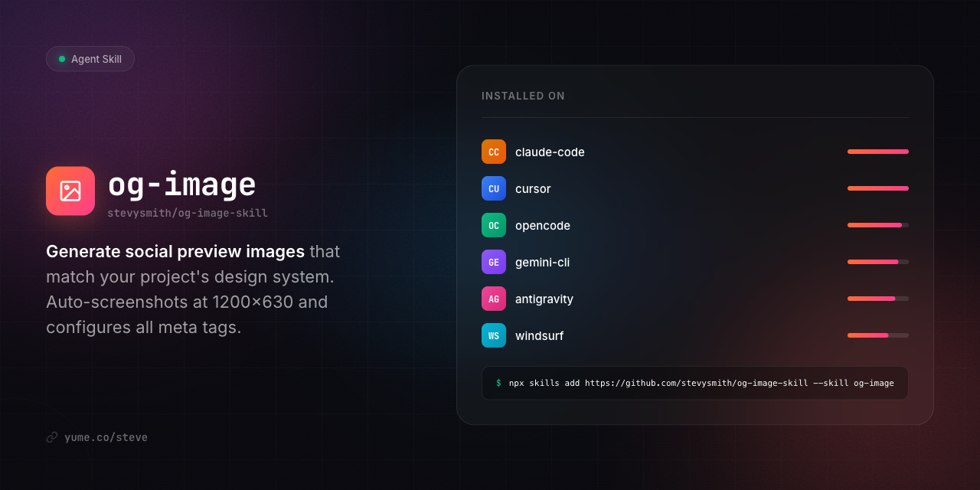Image resolution: width=980 pixels, height=490 pixels.
Task: Click the INSTALLED ON header label
Action: click(523, 96)
